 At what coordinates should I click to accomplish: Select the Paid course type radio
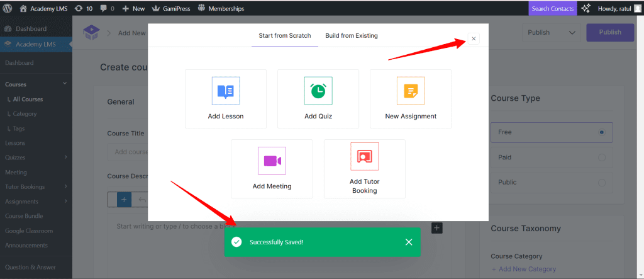click(602, 157)
